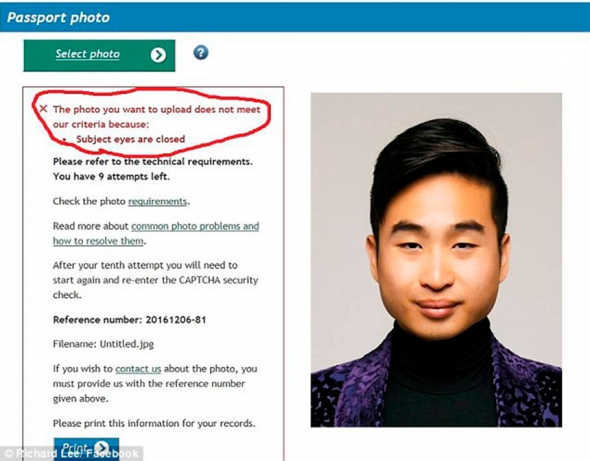Click the green Select photo button
The width and height of the screenshot is (590, 461).
pos(99,55)
